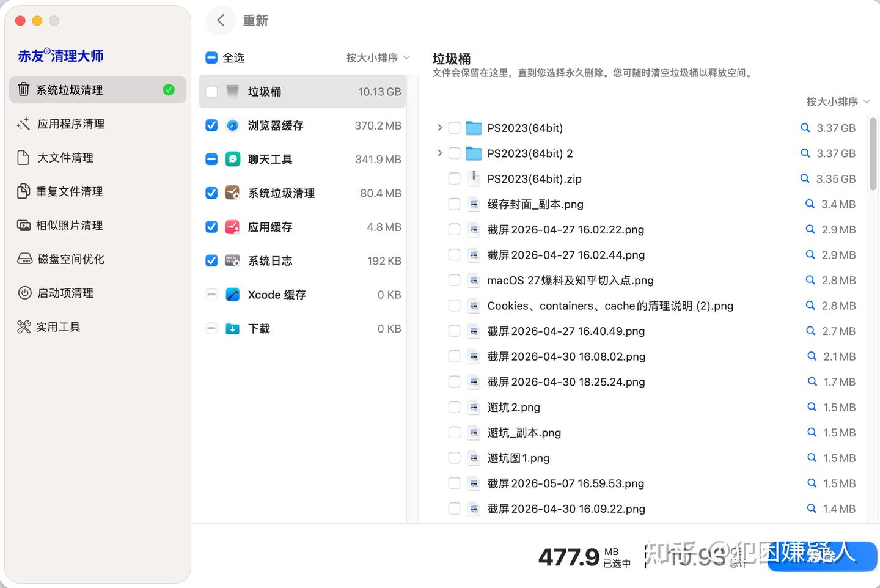Viewport: 880px width, 588px height.
Task: Toggle the 下载 category checkbox
Action: 211,328
